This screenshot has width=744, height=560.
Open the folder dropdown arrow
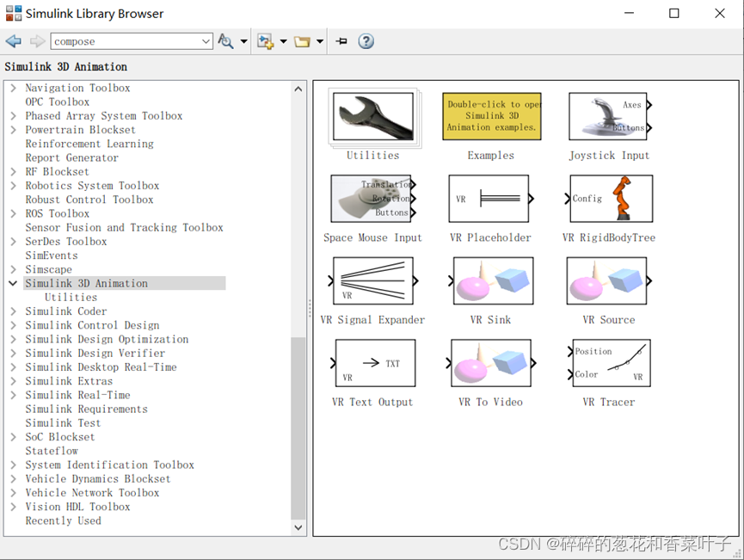coord(320,42)
